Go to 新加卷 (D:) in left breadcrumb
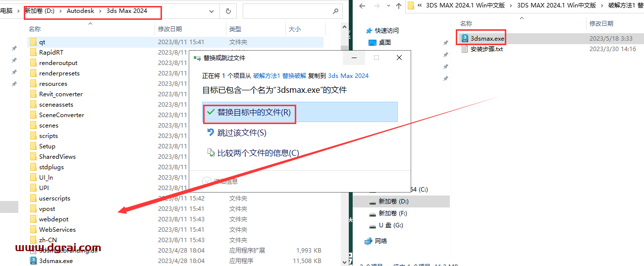 click(x=40, y=10)
